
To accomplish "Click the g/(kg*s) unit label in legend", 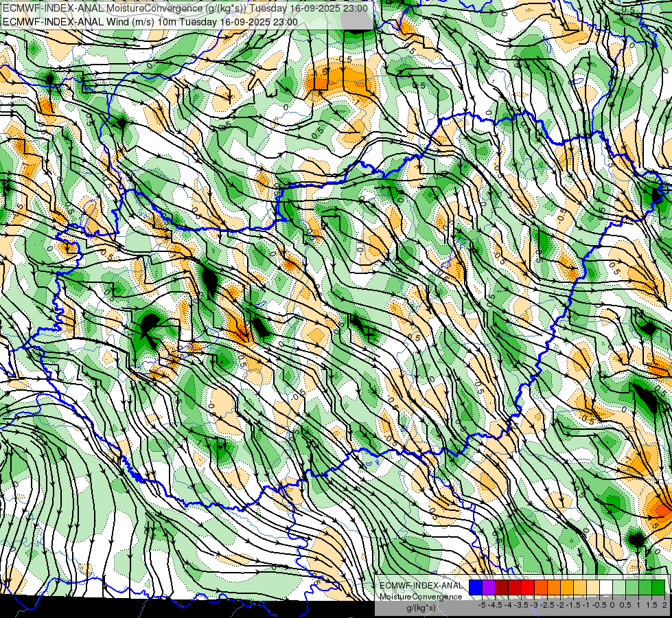I will click(x=421, y=608).
